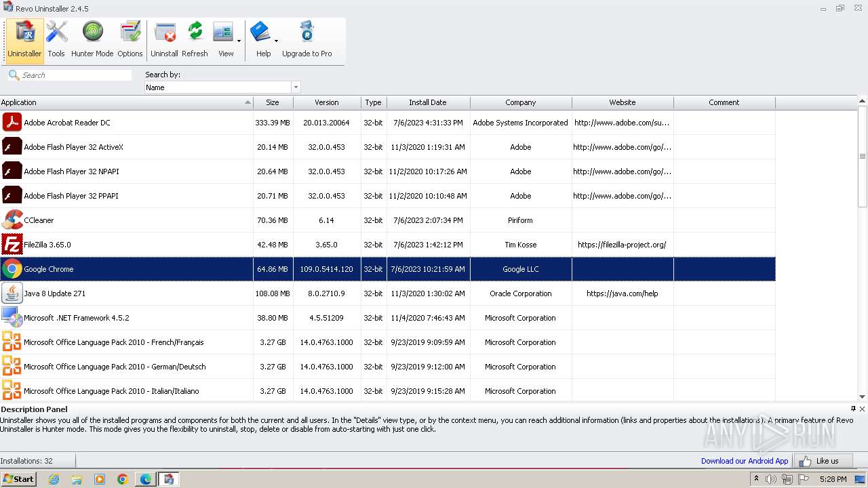The image size is (868, 488).
Task: Click the Comment column header
Action: click(724, 102)
